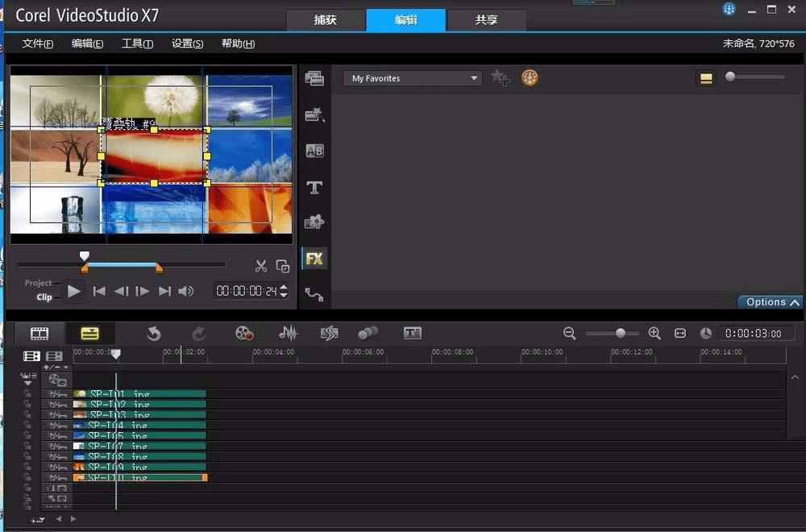Click the Record/Capture film reel icon

click(244, 333)
